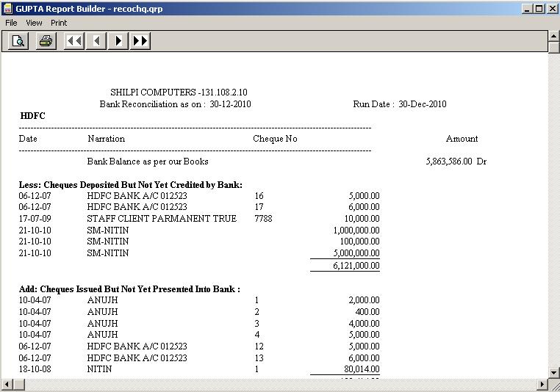
Task: Click the GUPTA Report Builder title icon
Action: click(x=8, y=8)
